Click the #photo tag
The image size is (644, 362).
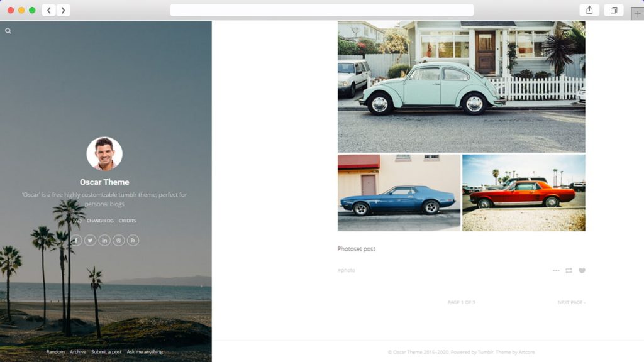(x=347, y=270)
